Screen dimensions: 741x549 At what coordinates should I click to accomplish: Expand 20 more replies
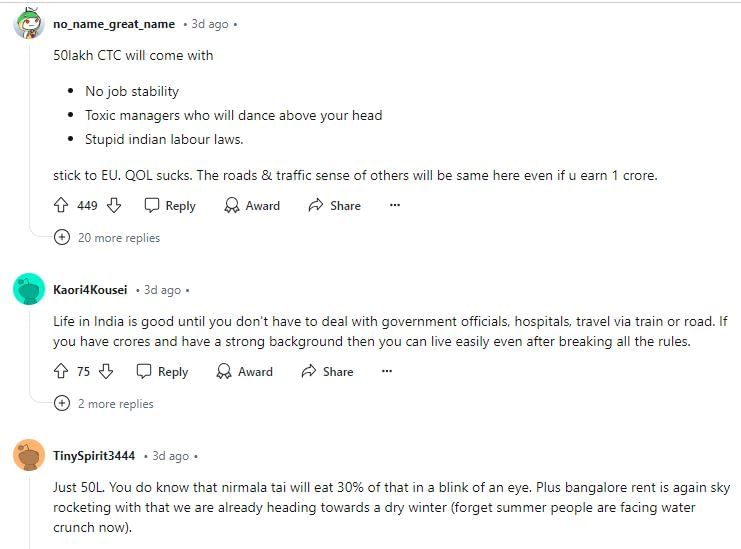click(118, 238)
